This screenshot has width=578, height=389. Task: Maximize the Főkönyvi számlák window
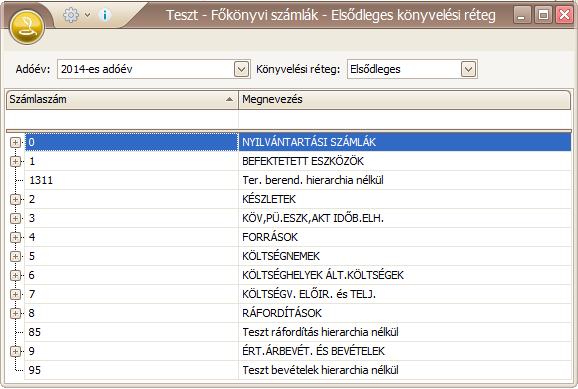point(543,15)
